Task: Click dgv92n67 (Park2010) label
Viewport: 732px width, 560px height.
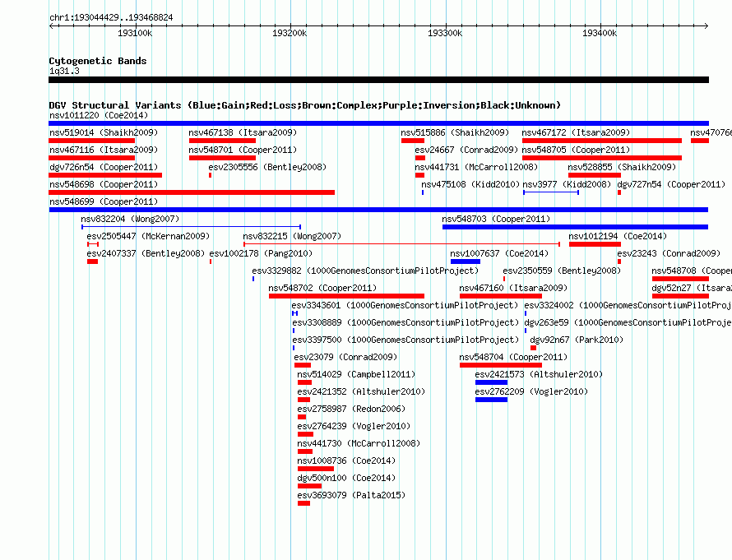Action: [577, 340]
